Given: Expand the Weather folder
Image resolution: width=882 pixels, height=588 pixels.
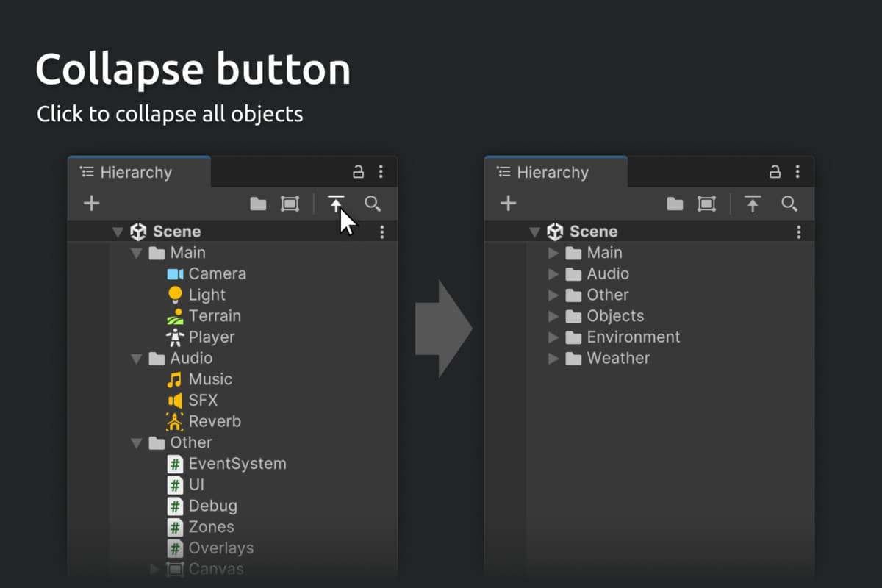Looking at the screenshot, I should click(554, 359).
